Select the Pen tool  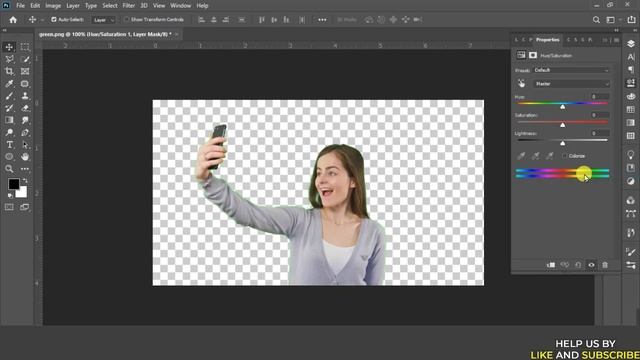[25, 132]
